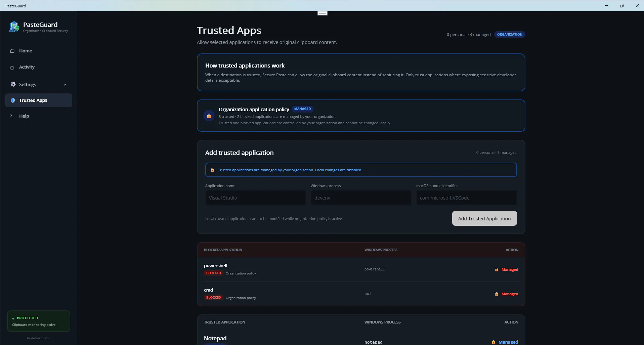Click the Activity clock icon in sidebar

tap(12, 68)
